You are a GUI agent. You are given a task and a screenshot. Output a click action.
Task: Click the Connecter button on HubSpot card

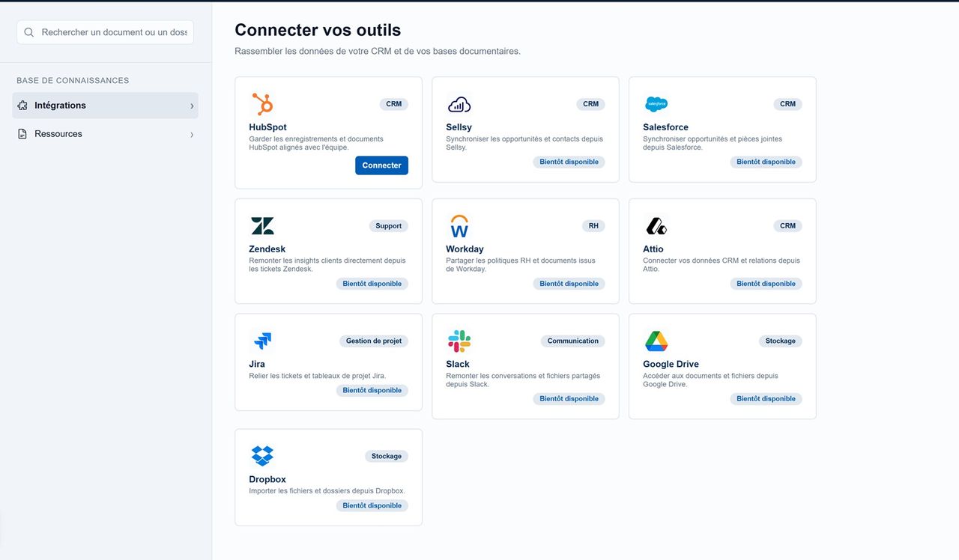click(x=381, y=165)
